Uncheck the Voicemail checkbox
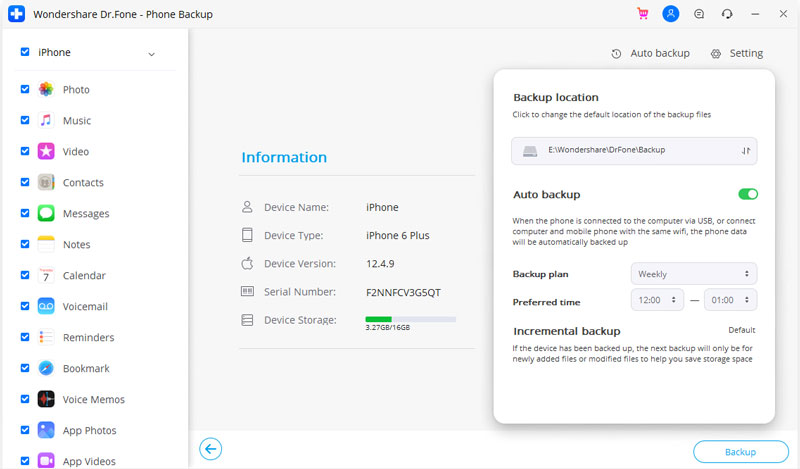Image resolution: width=800 pixels, height=469 pixels. 24,306
